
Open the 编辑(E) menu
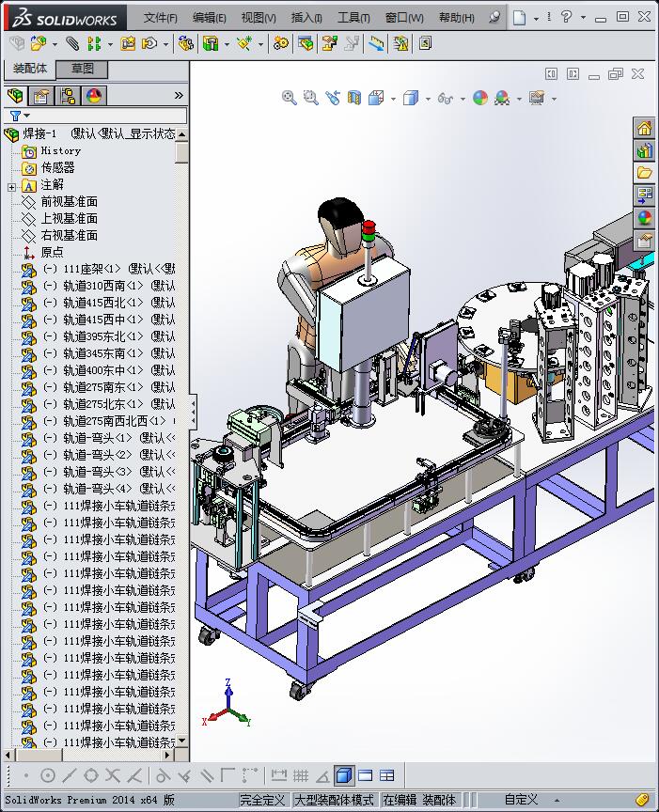pyautogui.click(x=210, y=18)
